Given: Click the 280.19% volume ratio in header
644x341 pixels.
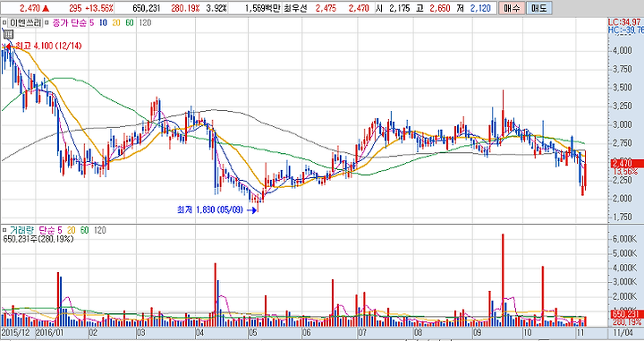Looking at the screenshot, I should [185, 8].
